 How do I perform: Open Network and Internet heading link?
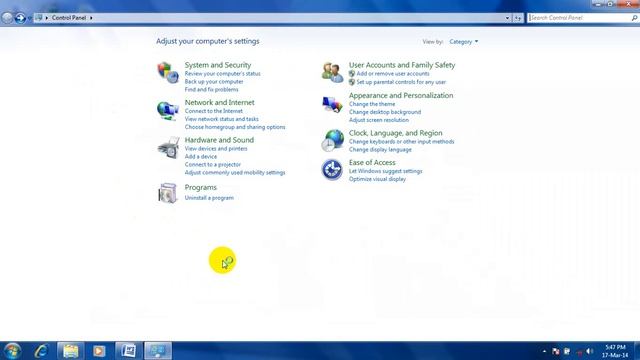[x=219, y=102]
